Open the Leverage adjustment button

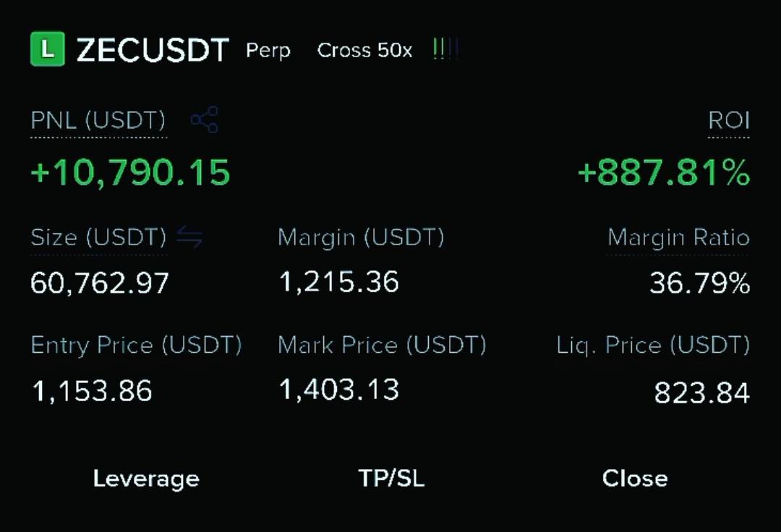pyautogui.click(x=146, y=479)
